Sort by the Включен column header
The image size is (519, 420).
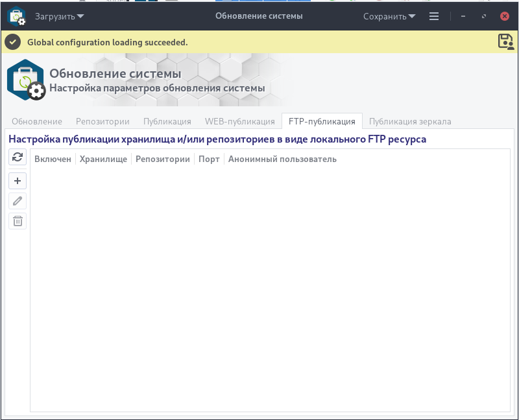click(x=53, y=159)
